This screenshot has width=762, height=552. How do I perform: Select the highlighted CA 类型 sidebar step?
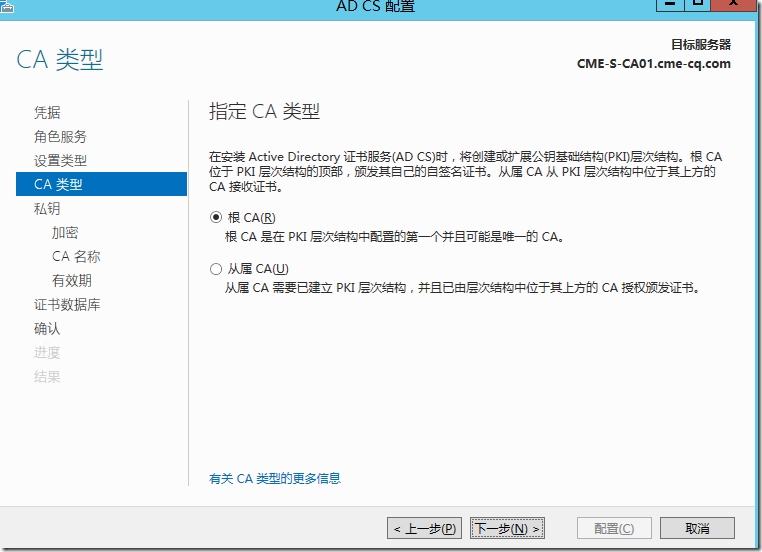[x=101, y=184]
